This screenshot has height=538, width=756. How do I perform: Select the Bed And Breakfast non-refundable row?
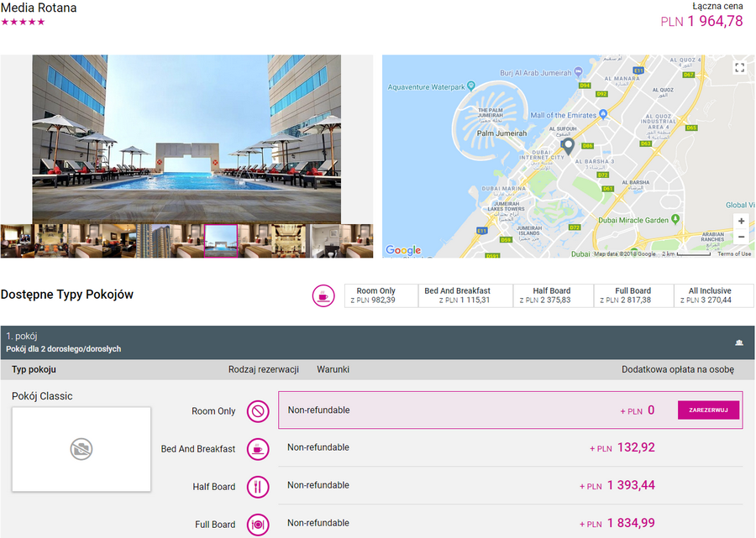coord(511,448)
